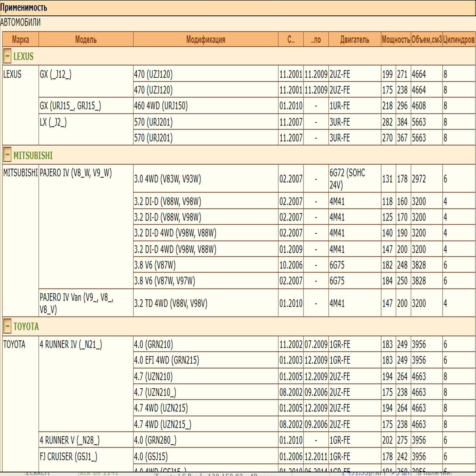This screenshot has height=476, width=476.
Task: Click the FJ CRUISER (GSJ1_) model cell
Action: point(68,457)
